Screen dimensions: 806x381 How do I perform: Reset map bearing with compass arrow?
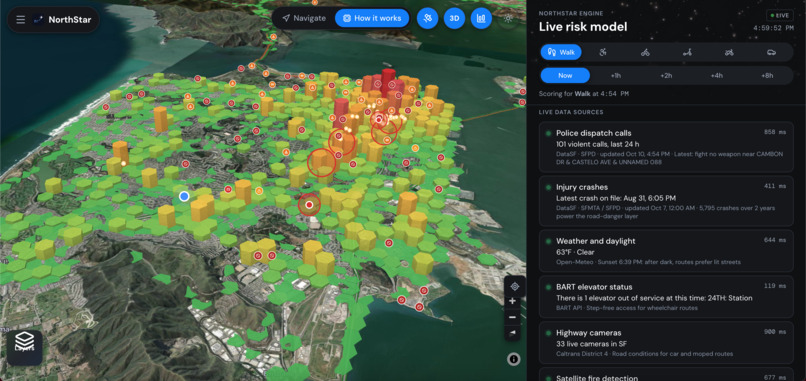(512, 333)
